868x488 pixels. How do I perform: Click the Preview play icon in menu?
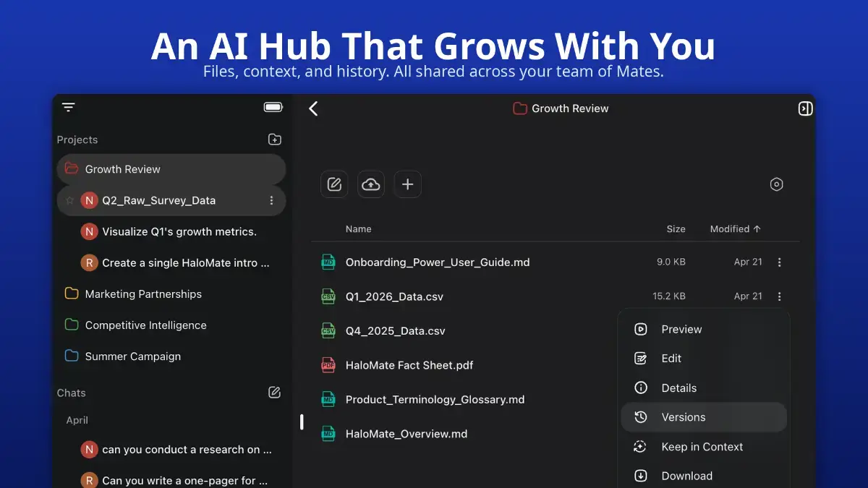point(640,329)
